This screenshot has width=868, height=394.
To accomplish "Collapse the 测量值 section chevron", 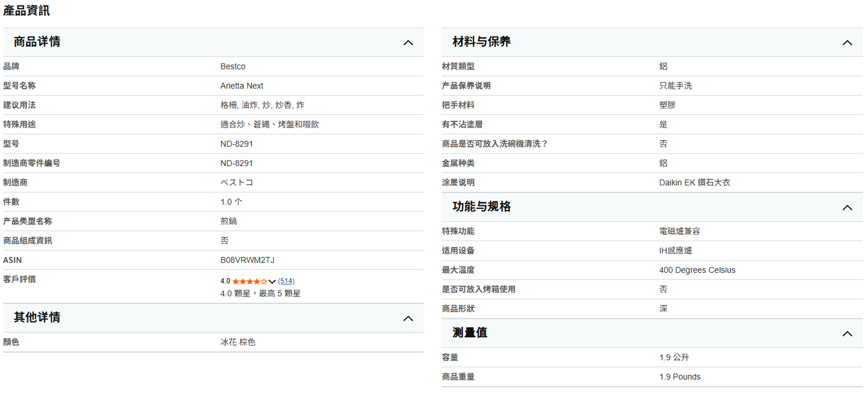I will tap(847, 334).
